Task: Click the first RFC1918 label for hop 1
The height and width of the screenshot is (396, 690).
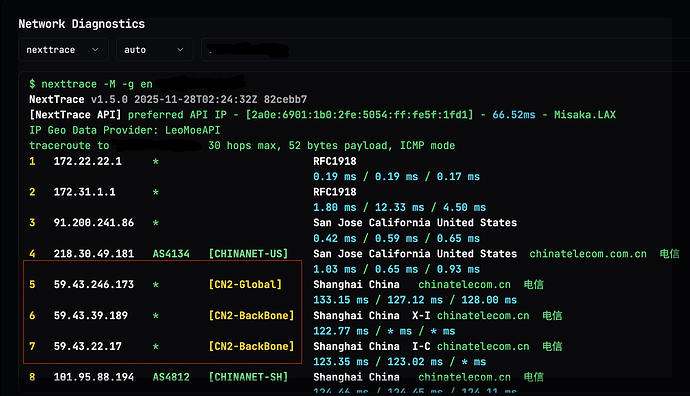Action: 335,161
